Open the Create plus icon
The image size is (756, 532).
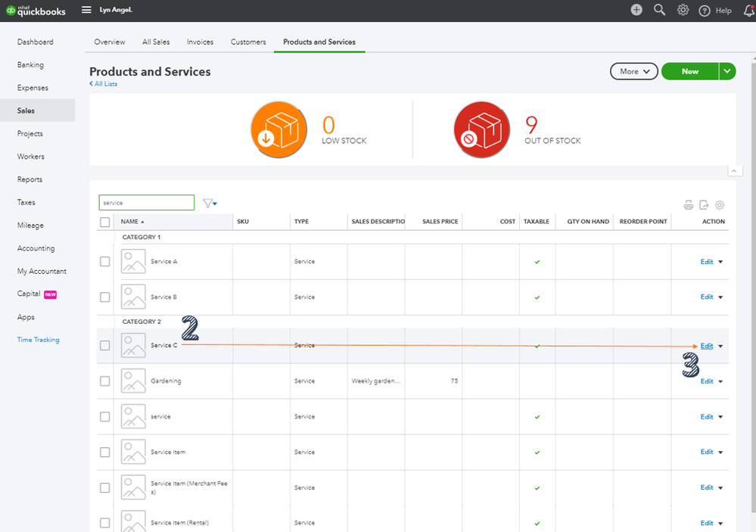(x=636, y=10)
